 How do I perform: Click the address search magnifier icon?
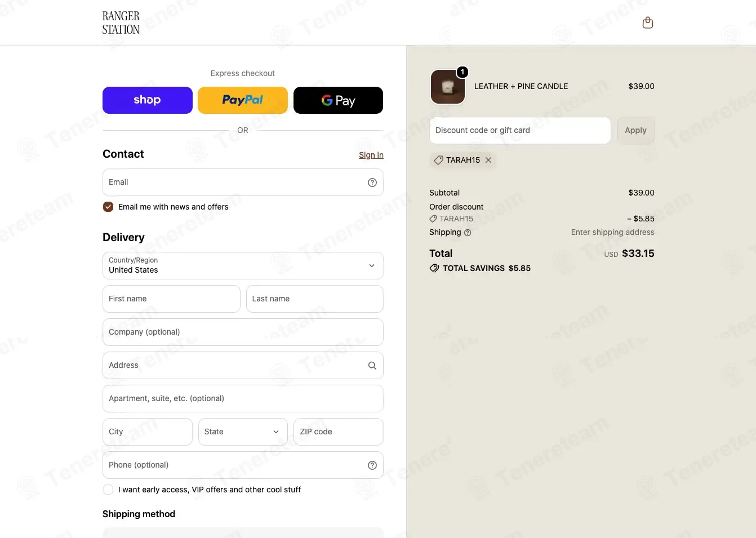(x=372, y=366)
